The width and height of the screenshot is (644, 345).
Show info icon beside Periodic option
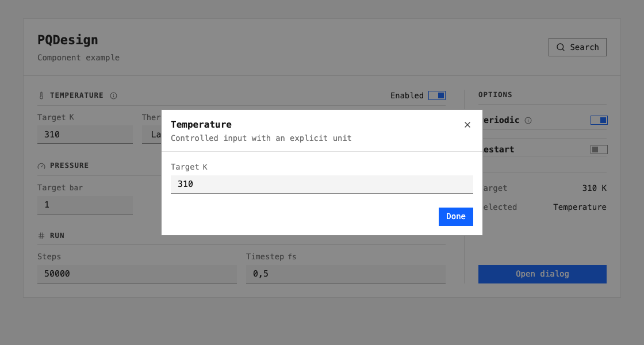pos(528,120)
